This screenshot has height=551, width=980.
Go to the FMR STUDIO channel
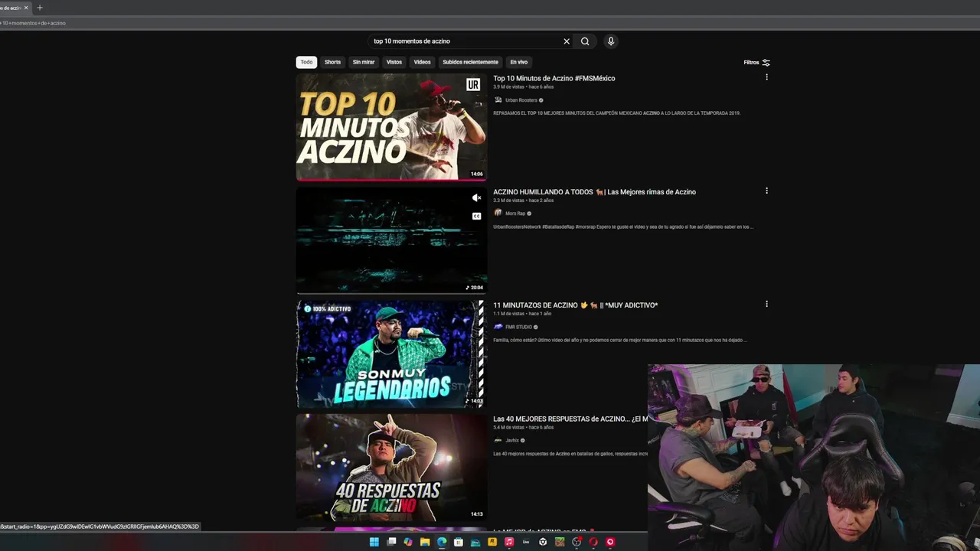(x=518, y=327)
